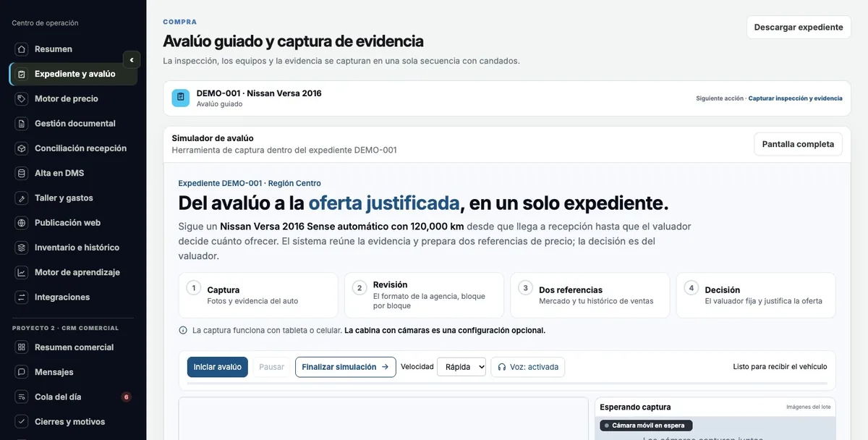Click the Taller y gastos icon

coord(21,198)
